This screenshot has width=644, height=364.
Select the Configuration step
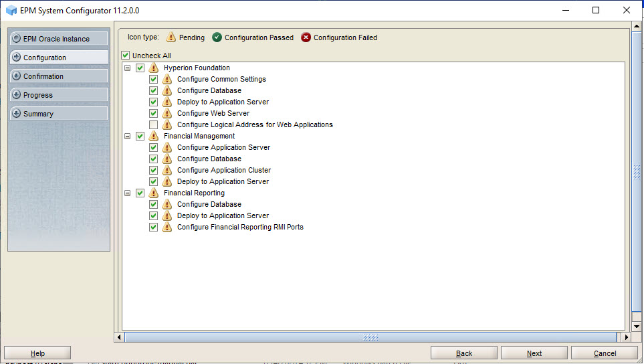(59, 58)
